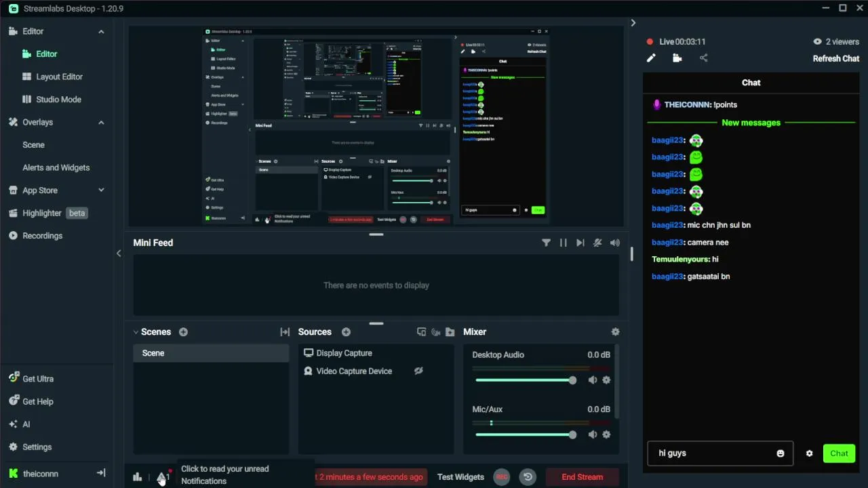Send message with green Chat button
This screenshot has width=868, height=488.
click(x=839, y=453)
